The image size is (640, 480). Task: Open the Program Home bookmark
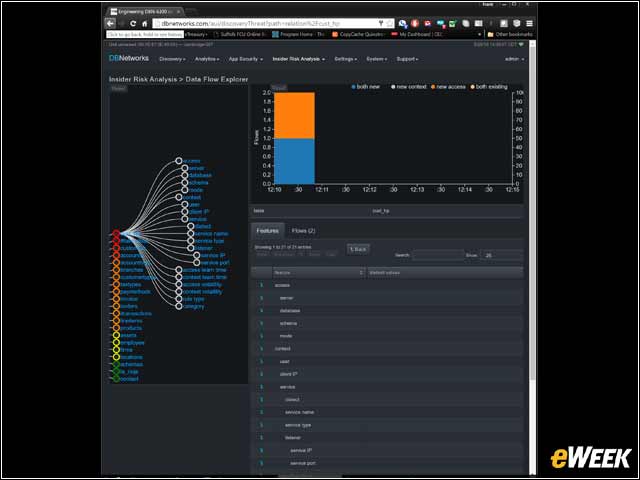tap(299, 35)
